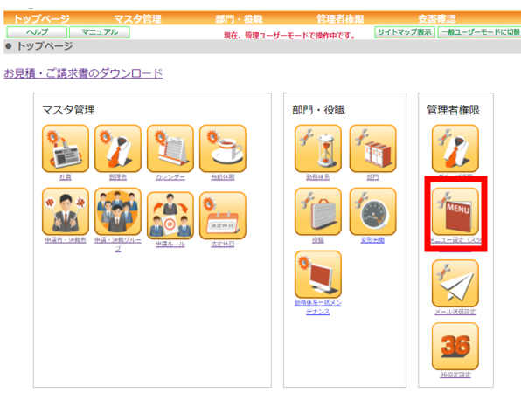Click the 申請ルール approval flow icon
521x420 pixels.
click(170, 215)
